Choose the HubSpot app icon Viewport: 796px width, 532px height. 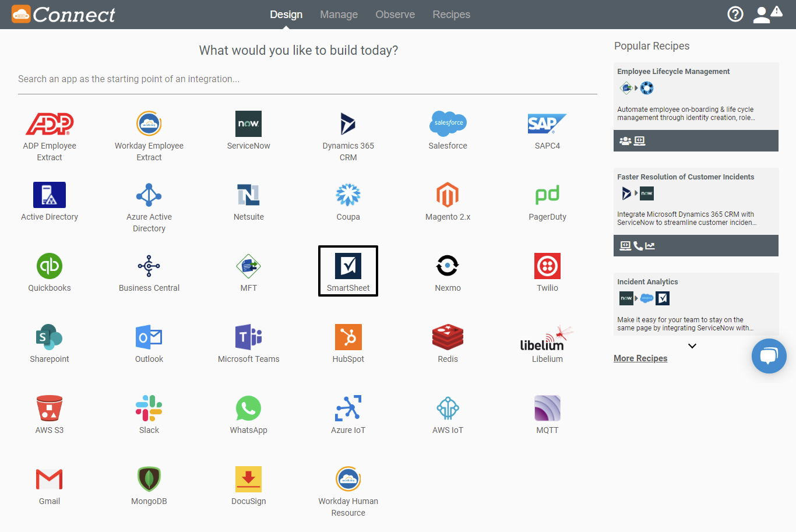click(348, 337)
